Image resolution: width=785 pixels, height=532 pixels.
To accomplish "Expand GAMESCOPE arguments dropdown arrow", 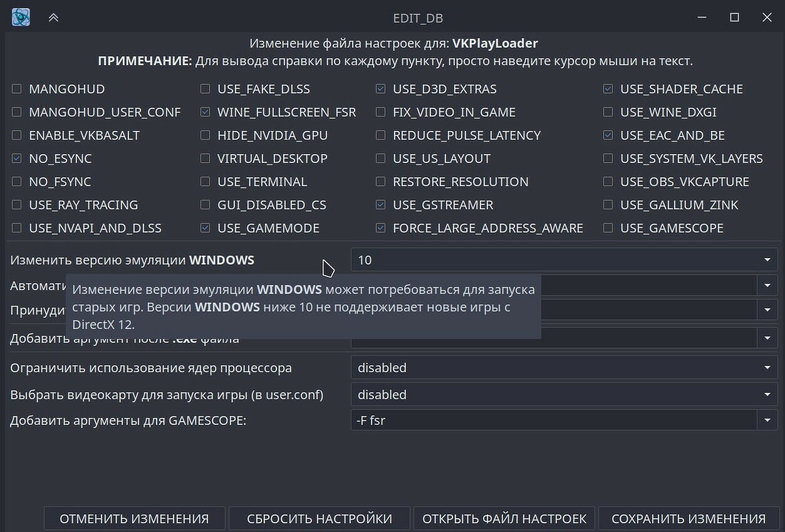I will point(767,420).
